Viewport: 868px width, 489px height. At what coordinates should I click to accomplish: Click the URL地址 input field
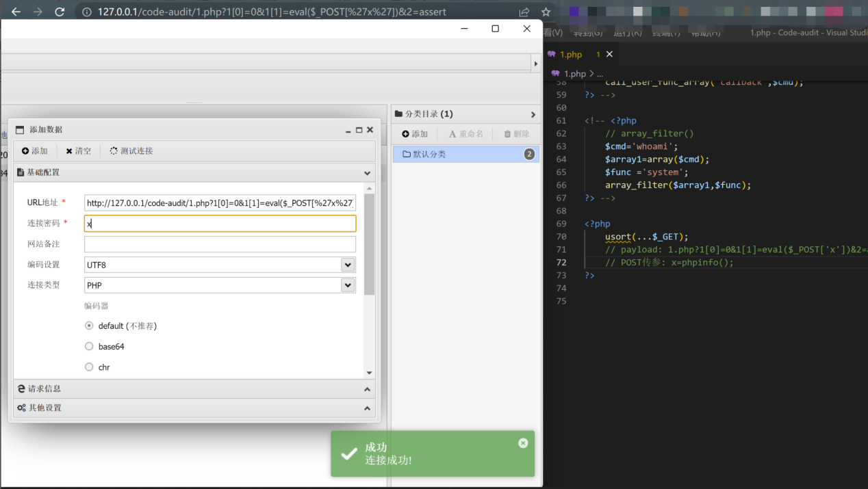point(220,202)
